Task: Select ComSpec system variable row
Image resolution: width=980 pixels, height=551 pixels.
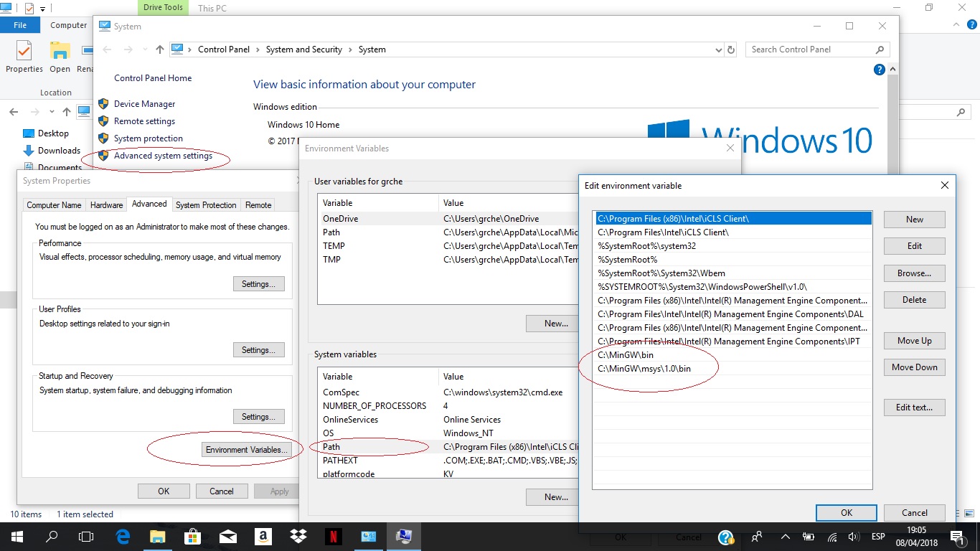Action: 449,392
